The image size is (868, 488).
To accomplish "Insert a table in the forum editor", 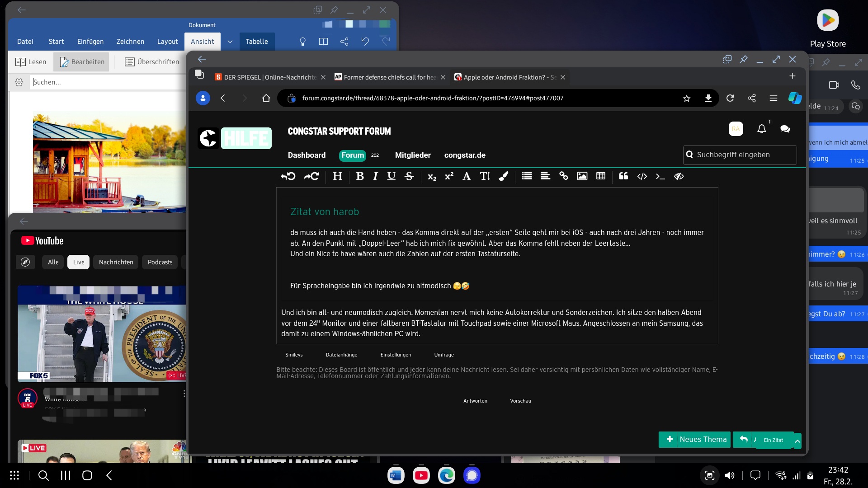I will [601, 176].
